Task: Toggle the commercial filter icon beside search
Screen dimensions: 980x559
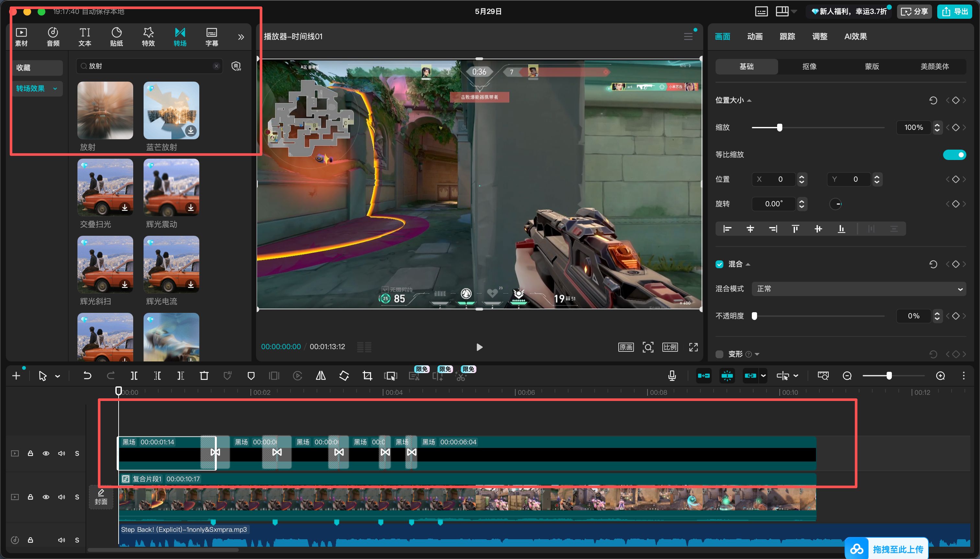Action: pyautogui.click(x=236, y=66)
